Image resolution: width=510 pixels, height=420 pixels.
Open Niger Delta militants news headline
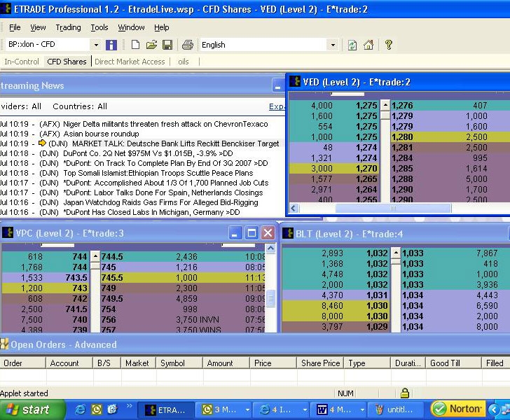coord(165,124)
